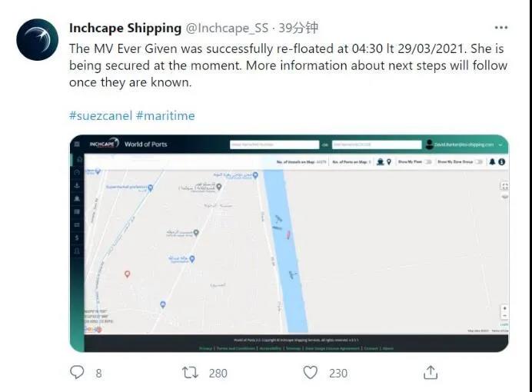Open the tweet's three-dot more menu
This screenshot has width=532, height=392.
coord(501,28)
